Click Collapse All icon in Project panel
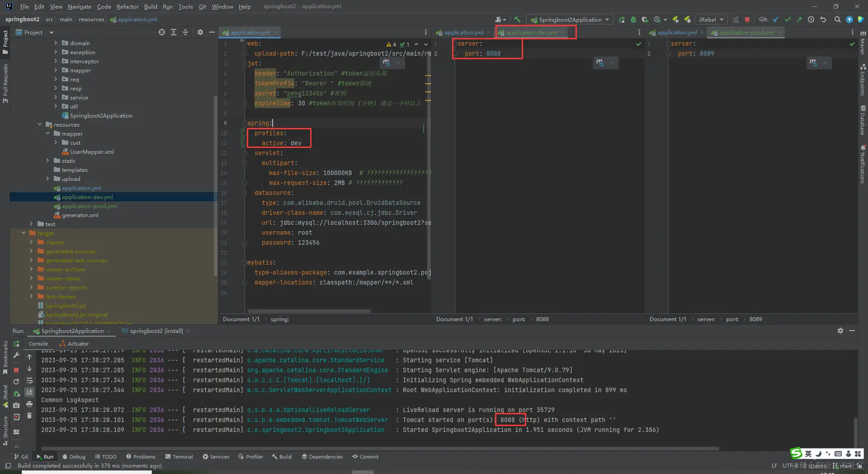Viewport: 868px width, 474px height. [x=185, y=32]
